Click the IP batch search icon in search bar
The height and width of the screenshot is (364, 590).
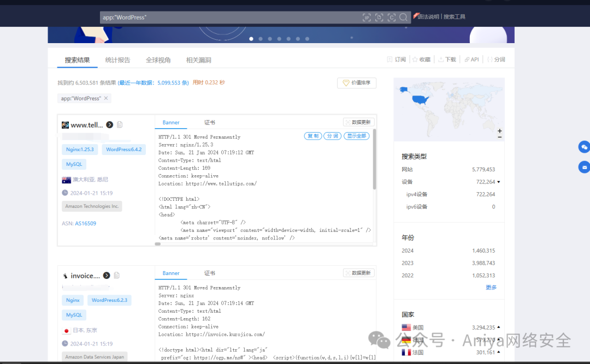pyautogui.click(x=367, y=17)
